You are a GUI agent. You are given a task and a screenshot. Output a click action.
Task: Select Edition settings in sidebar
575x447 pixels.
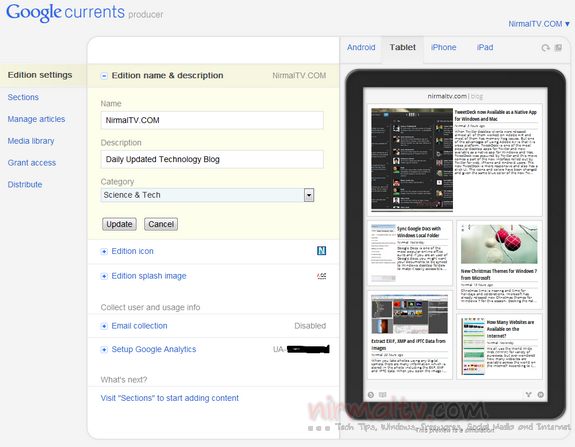click(40, 75)
